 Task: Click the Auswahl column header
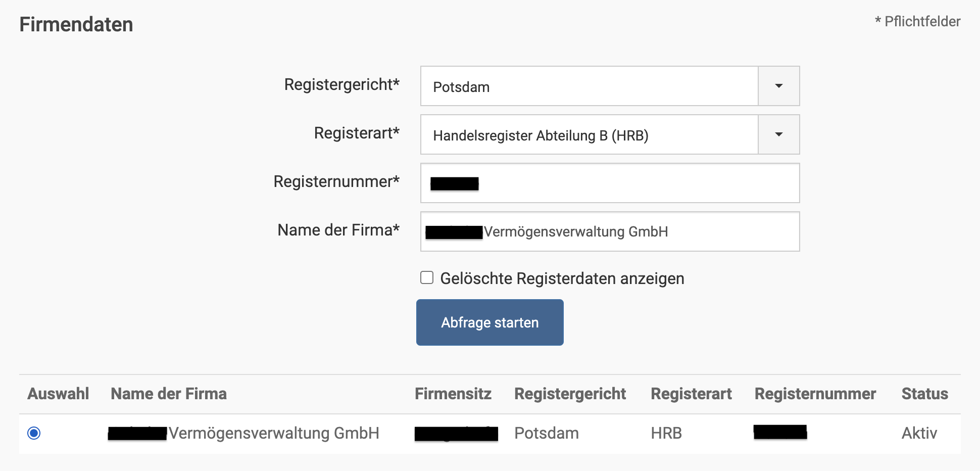(x=58, y=394)
